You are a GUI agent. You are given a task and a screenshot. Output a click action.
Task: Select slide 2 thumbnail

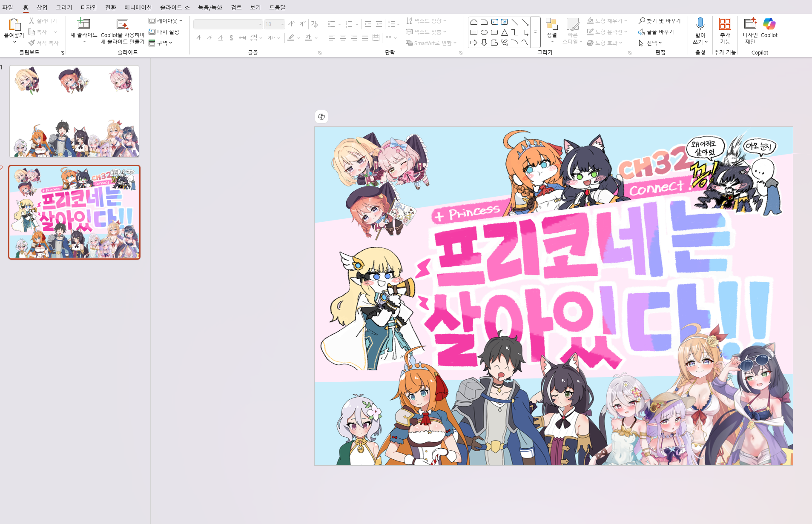click(x=75, y=212)
